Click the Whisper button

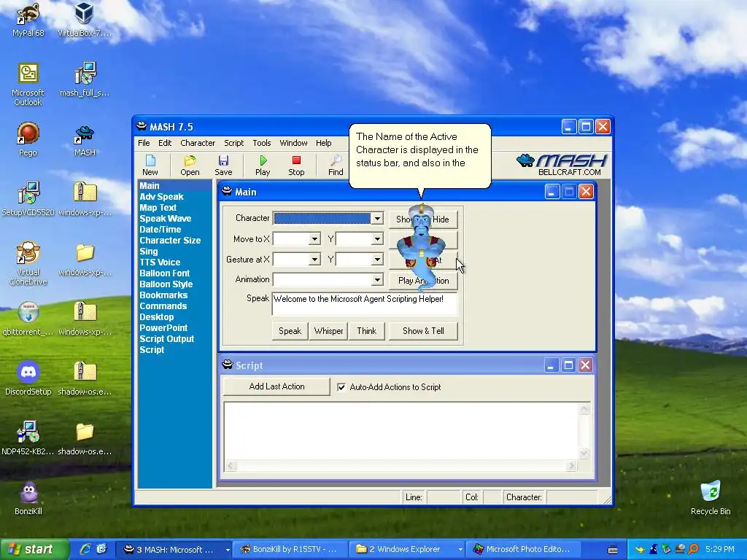coord(329,331)
